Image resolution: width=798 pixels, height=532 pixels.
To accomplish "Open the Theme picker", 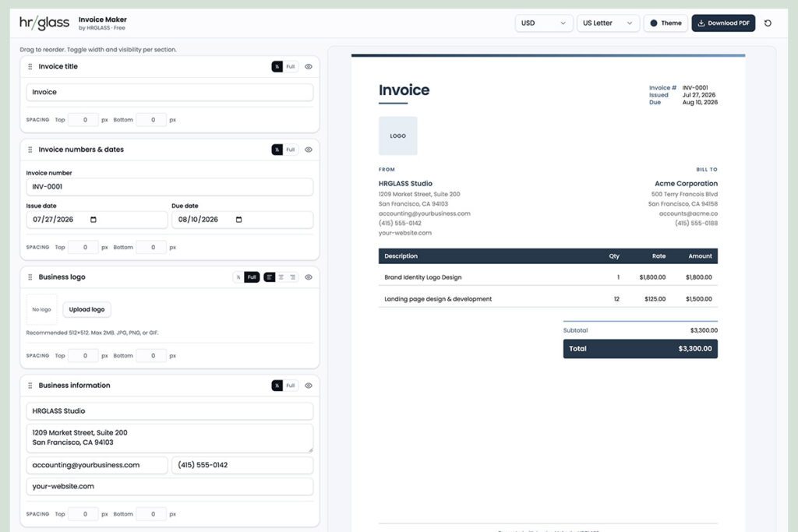I will 666,23.
